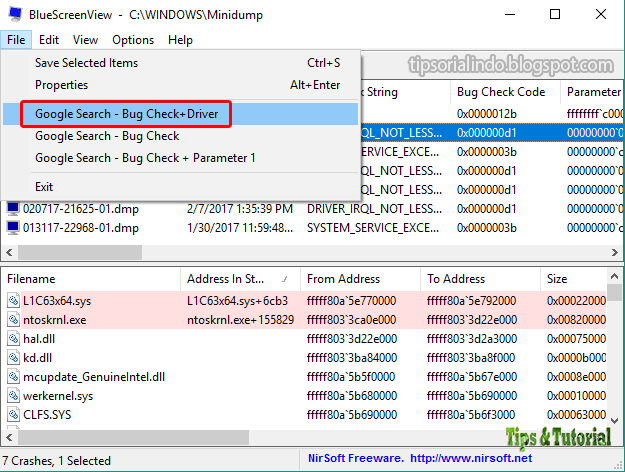Select crash dump 013117-22968-01.dmp

312,228
